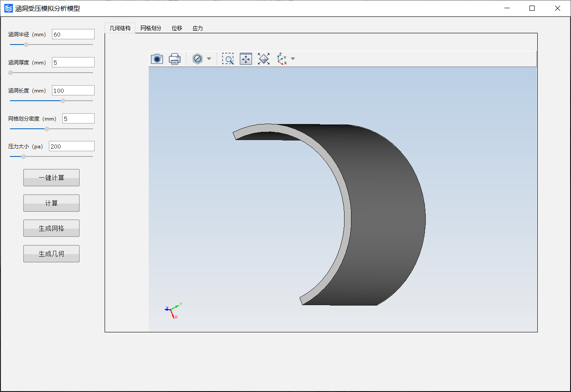571x392 pixels.
Task: Click the 生成网格 button
Action: (x=51, y=228)
